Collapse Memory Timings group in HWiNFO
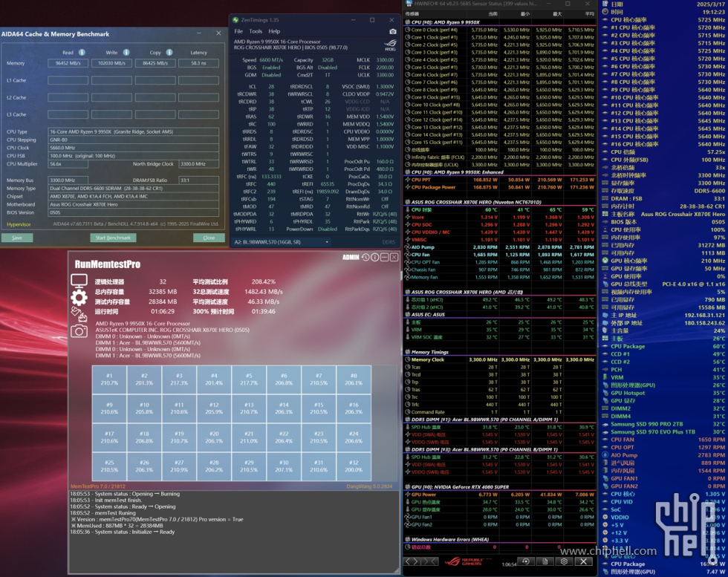The height and width of the screenshot is (577, 728). click(x=408, y=352)
